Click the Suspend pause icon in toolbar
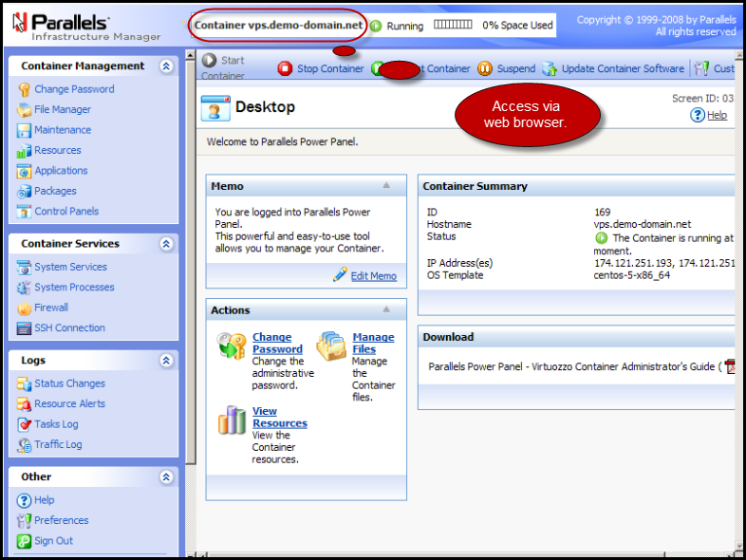 pyautogui.click(x=484, y=69)
